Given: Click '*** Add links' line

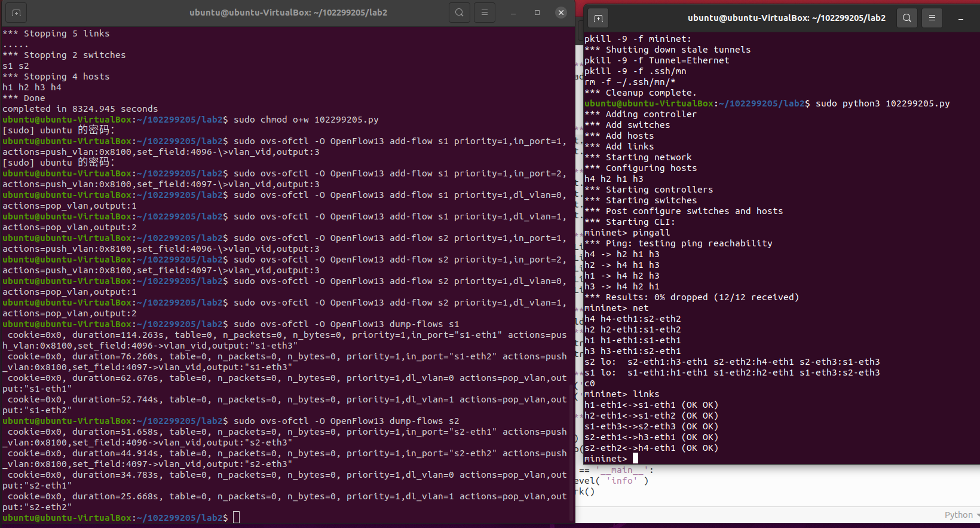Looking at the screenshot, I should click(619, 147).
